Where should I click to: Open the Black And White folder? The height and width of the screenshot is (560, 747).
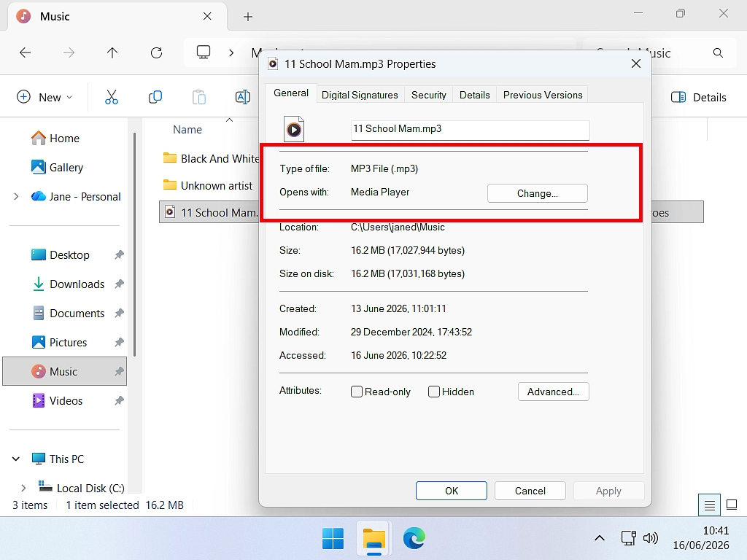click(211, 158)
